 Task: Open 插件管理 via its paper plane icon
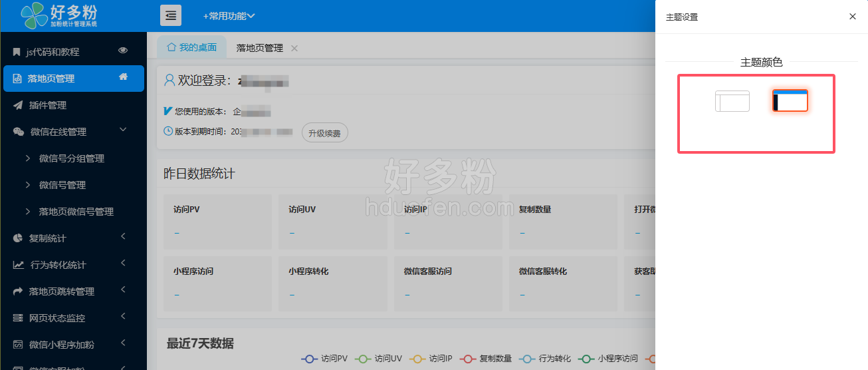point(17,105)
